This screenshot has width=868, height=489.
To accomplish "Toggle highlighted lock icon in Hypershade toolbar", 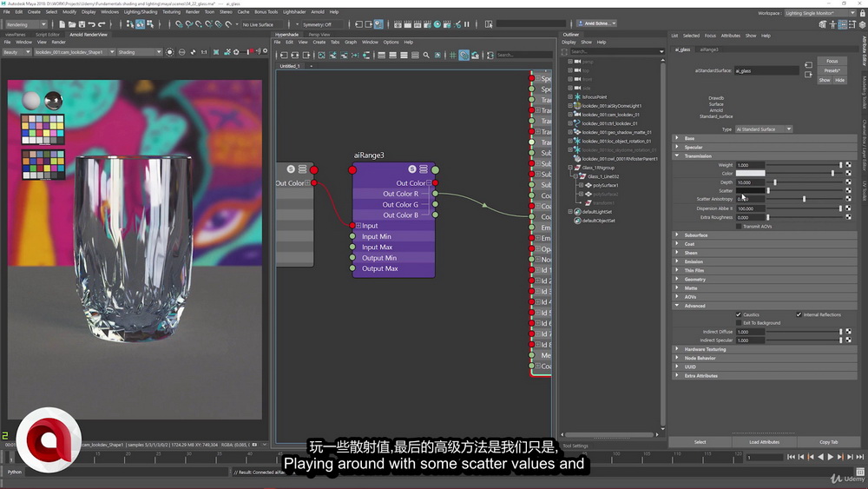I will coord(464,56).
